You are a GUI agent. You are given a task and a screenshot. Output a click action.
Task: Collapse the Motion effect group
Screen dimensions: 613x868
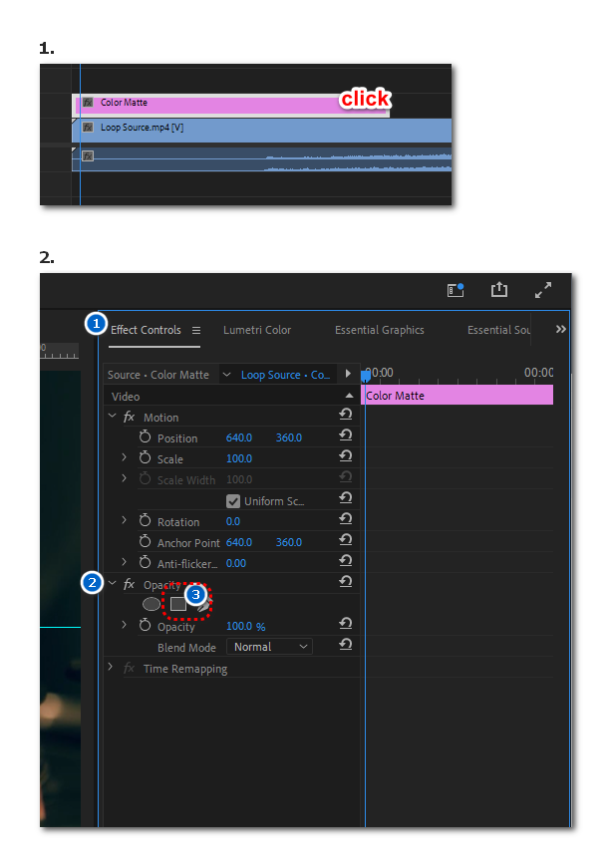112,417
